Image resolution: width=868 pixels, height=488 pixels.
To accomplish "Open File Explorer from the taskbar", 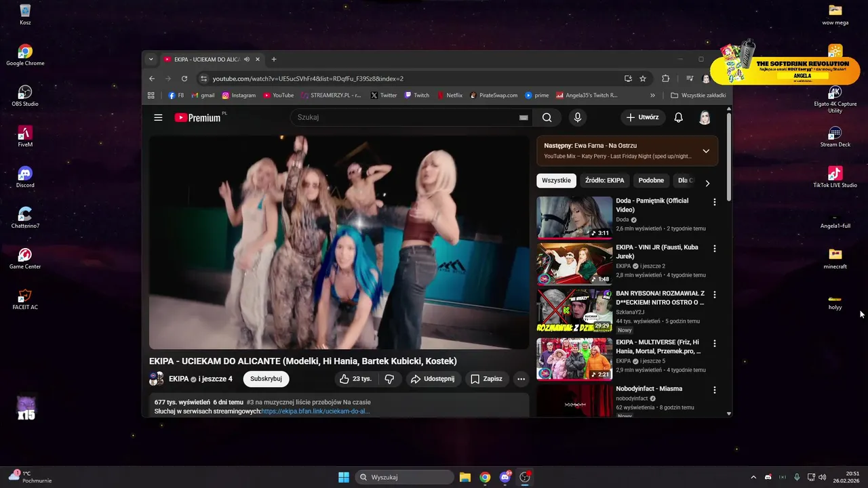I will tap(465, 477).
